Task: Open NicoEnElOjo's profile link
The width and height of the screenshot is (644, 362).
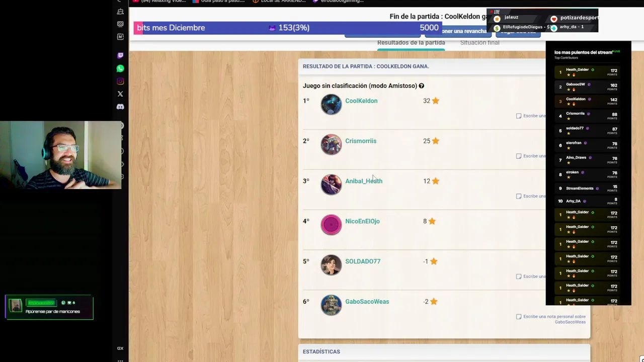Action: (x=362, y=221)
